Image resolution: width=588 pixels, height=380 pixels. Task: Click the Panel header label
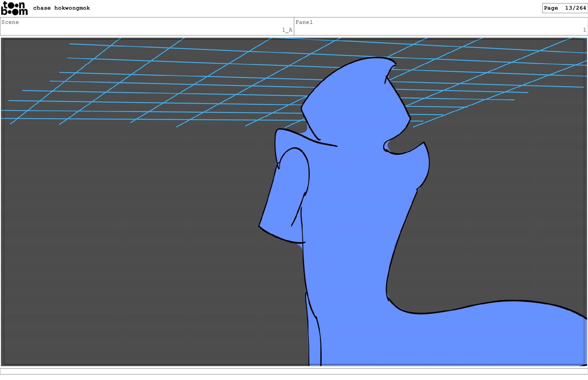[x=304, y=22]
